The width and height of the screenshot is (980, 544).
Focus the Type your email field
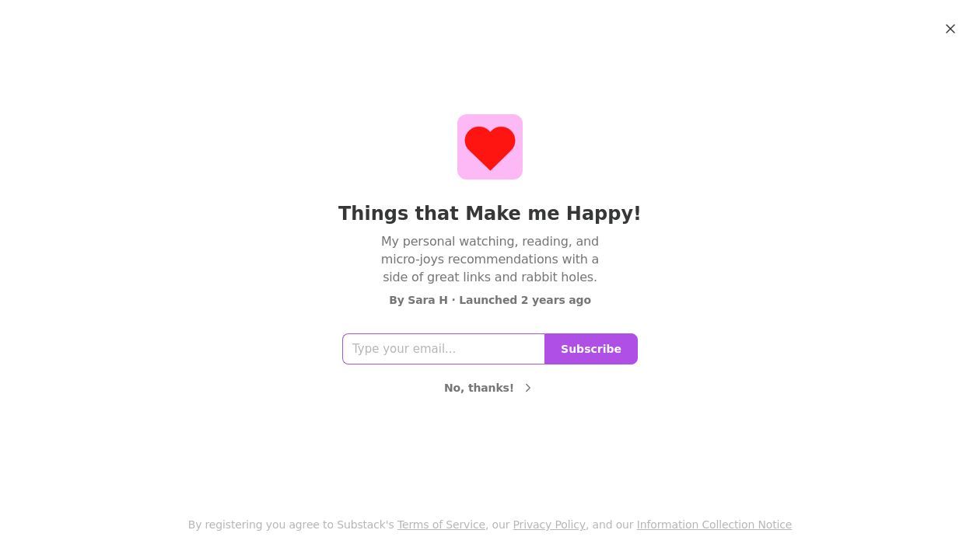[x=443, y=349]
